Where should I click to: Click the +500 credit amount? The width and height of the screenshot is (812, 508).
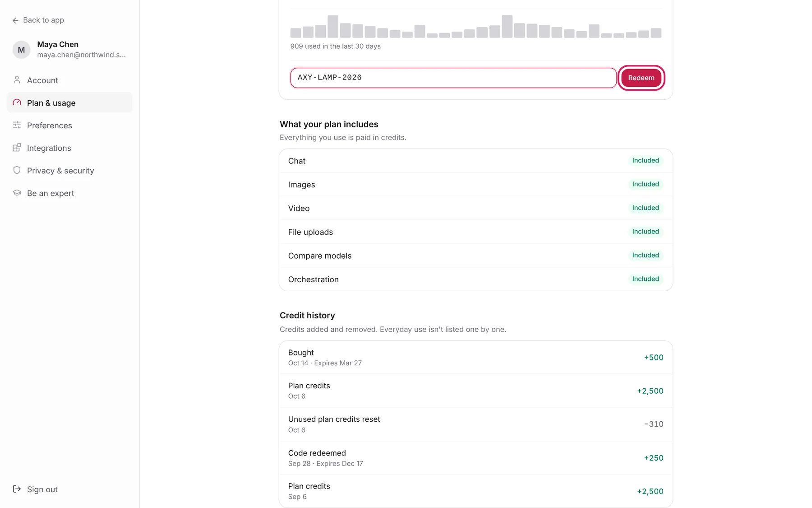click(653, 357)
